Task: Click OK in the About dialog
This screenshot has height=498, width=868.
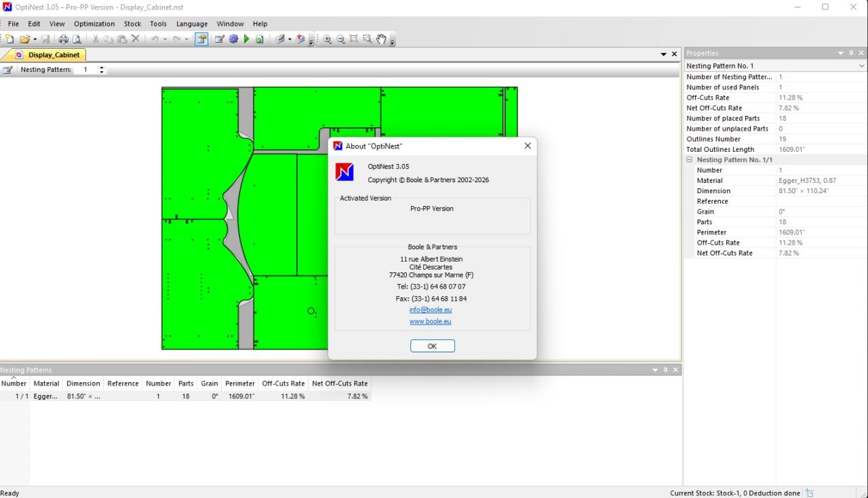Action: [x=432, y=346]
